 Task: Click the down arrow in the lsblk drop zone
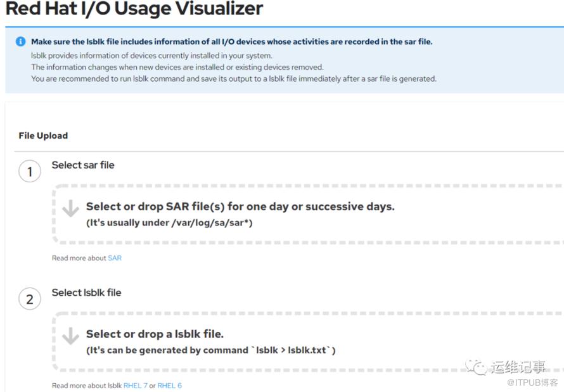pos(70,336)
